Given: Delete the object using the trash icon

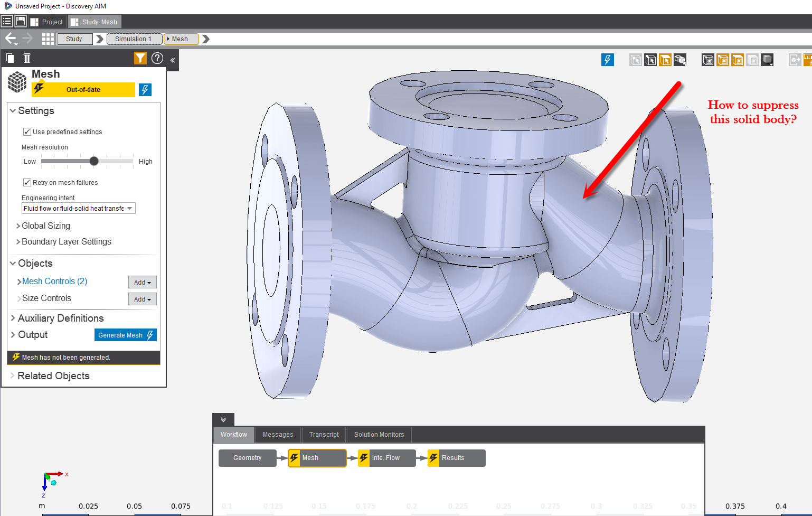Looking at the screenshot, I should pos(27,58).
